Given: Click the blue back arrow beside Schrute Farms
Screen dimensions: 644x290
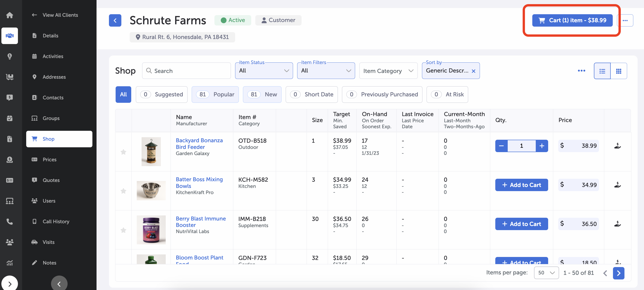Looking at the screenshot, I should [115, 20].
